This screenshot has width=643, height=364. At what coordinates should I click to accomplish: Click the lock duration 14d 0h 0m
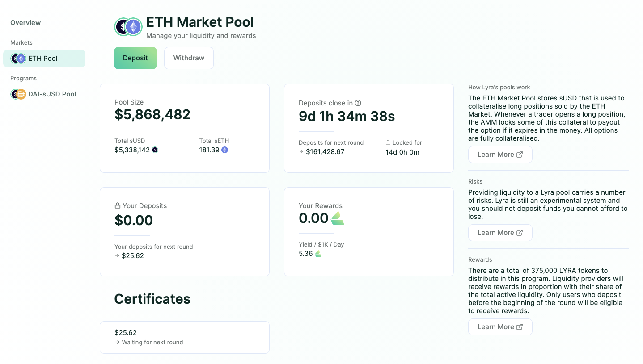pyautogui.click(x=402, y=152)
